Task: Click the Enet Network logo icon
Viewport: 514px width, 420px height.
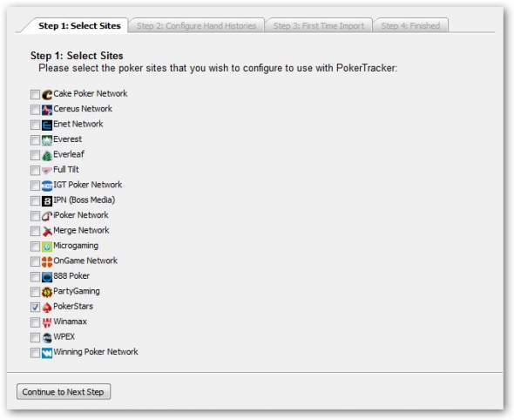Action: point(47,125)
